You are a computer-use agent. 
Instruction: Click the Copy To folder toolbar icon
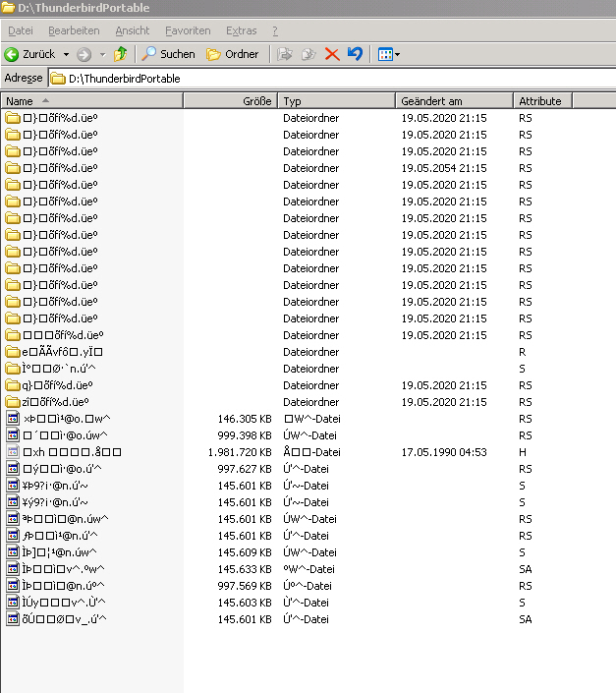[x=308, y=54]
